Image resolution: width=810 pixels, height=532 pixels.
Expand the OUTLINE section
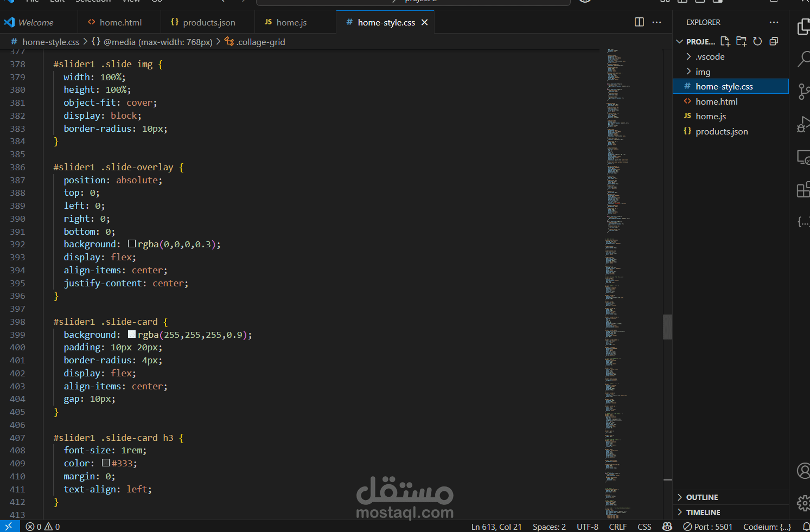(730, 497)
